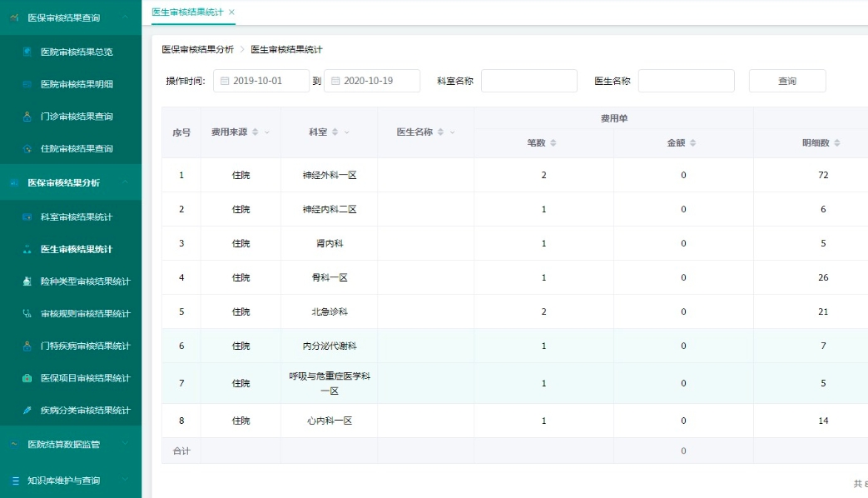Select the 神经内科二区 table cell
868x498 pixels.
coord(330,209)
